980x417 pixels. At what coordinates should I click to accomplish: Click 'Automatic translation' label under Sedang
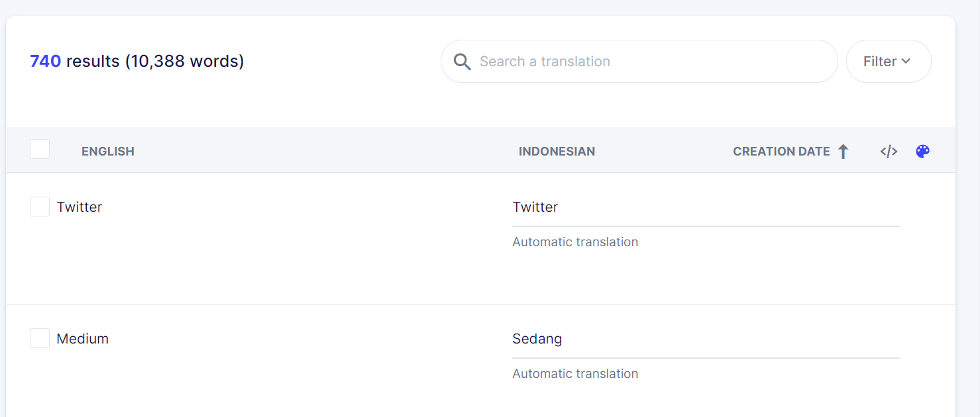(575, 374)
